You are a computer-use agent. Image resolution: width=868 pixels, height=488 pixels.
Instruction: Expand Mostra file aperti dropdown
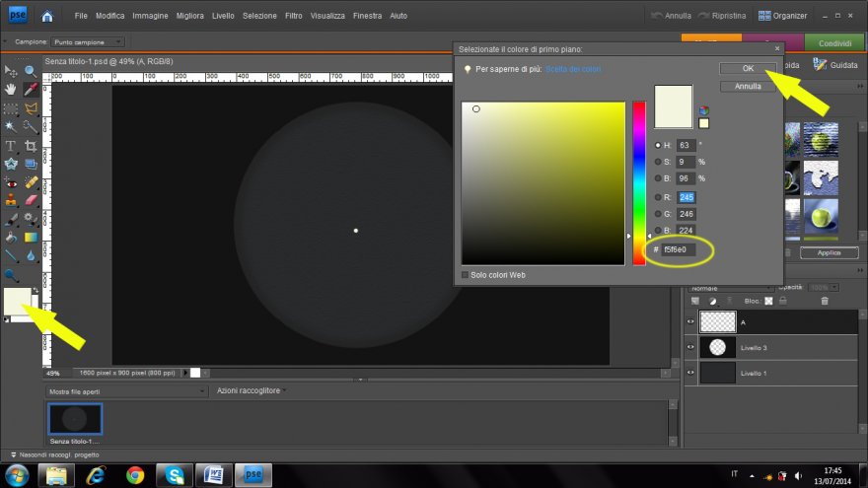click(123, 391)
